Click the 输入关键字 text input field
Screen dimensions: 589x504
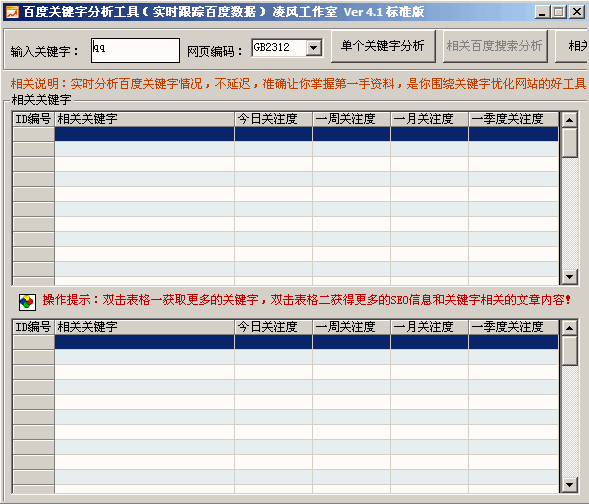click(x=135, y=50)
